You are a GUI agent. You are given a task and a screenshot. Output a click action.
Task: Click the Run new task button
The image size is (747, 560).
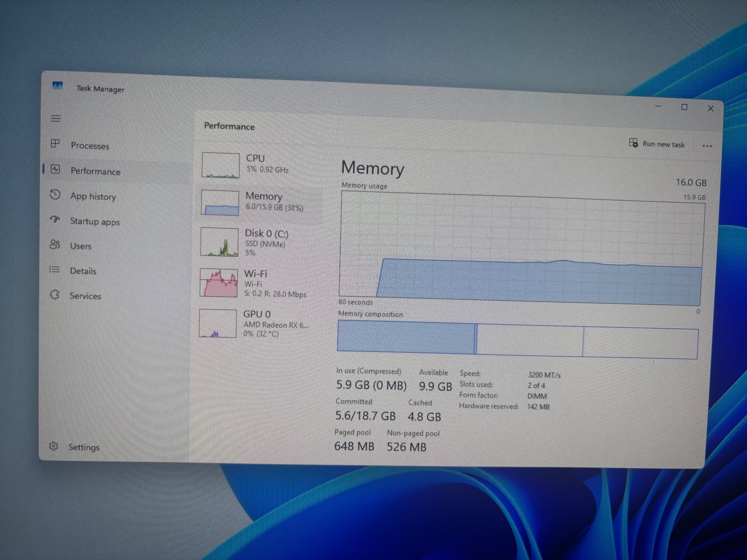[657, 144]
